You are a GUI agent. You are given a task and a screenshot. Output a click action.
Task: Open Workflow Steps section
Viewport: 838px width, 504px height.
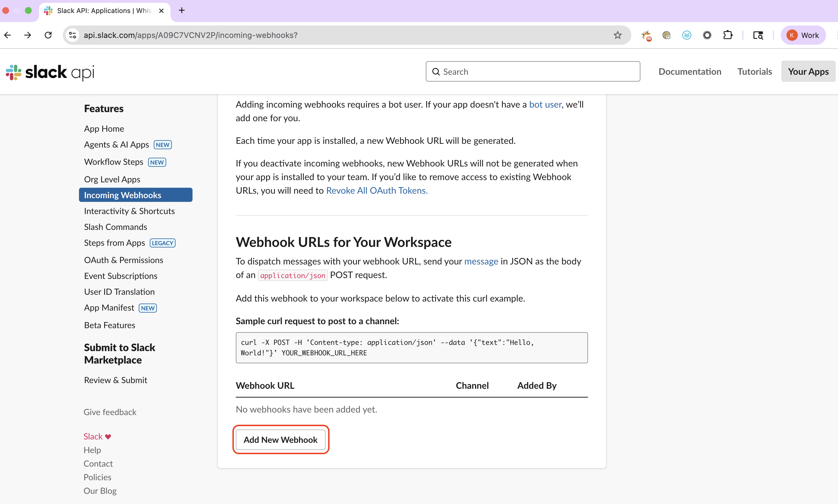tap(114, 162)
